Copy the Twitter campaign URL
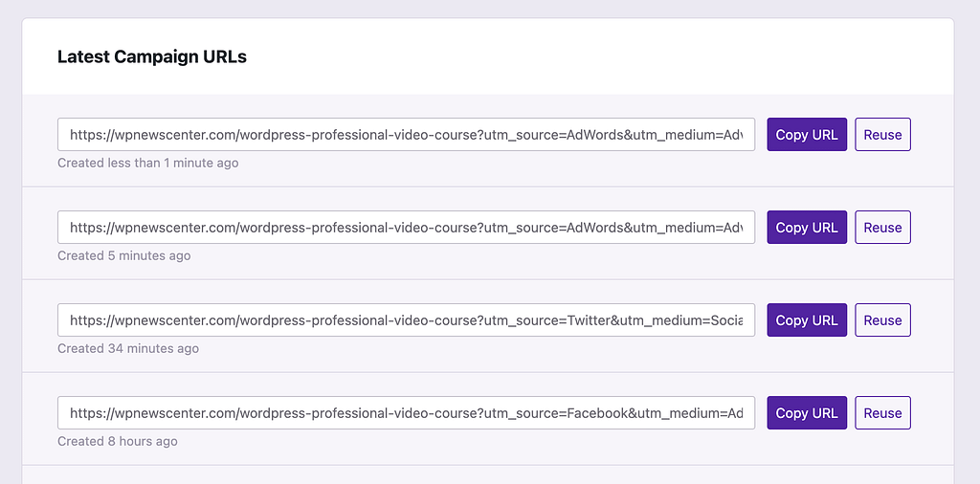This screenshot has height=484, width=980. (806, 320)
